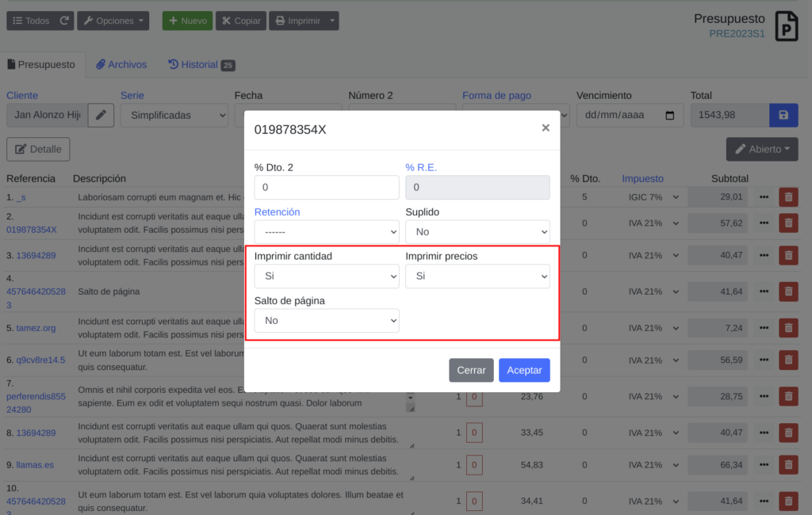Open the Abierto status dropdown button
This screenshot has height=515, width=812.
[761, 149]
